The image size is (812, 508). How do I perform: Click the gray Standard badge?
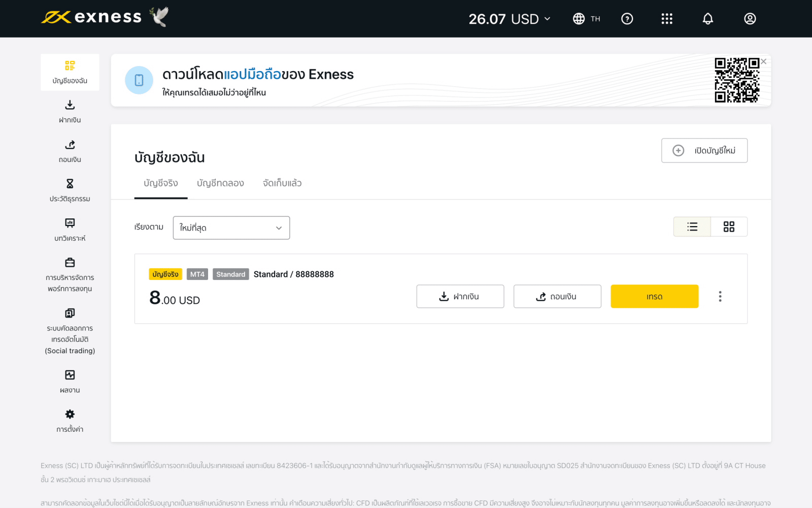[231, 274]
